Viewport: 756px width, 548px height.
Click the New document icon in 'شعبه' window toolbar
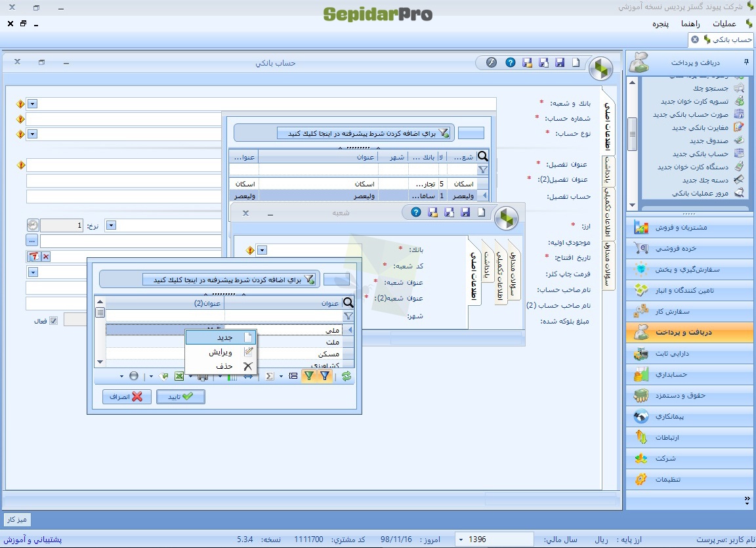pyautogui.click(x=481, y=213)
